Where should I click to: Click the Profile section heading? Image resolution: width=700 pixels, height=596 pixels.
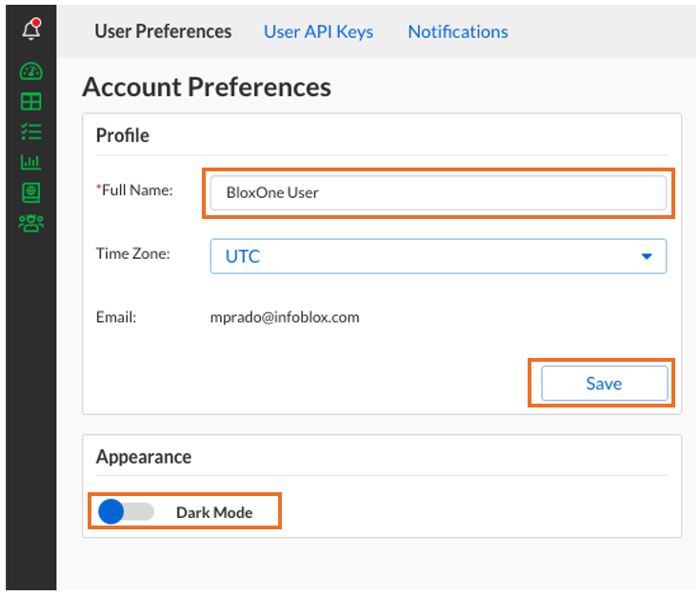click(123, 135)
